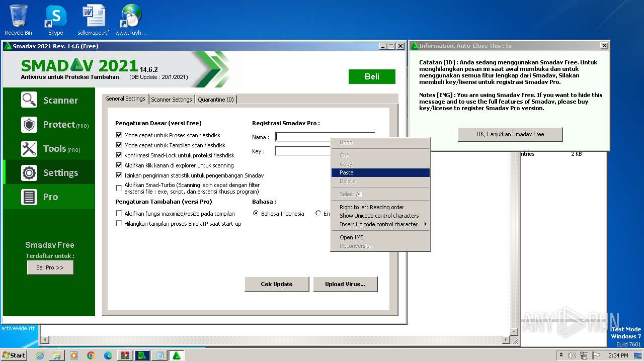Viewport: 644px width, 362px height.
Task: Select Bahasa Indonesia radio button
Action: pyautogui.click(x=256, y=213)
